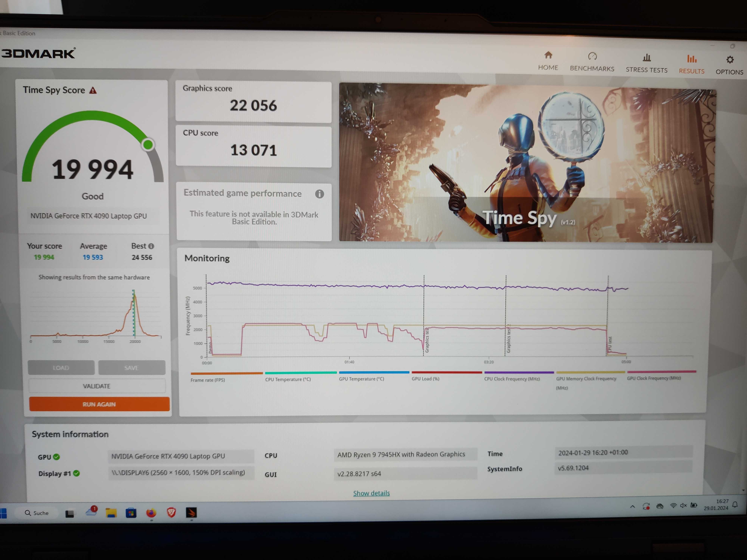Toggle the CPU Clock Frequency legend item
This screenshot has width=747, height=560.
[x=512, y=379]
